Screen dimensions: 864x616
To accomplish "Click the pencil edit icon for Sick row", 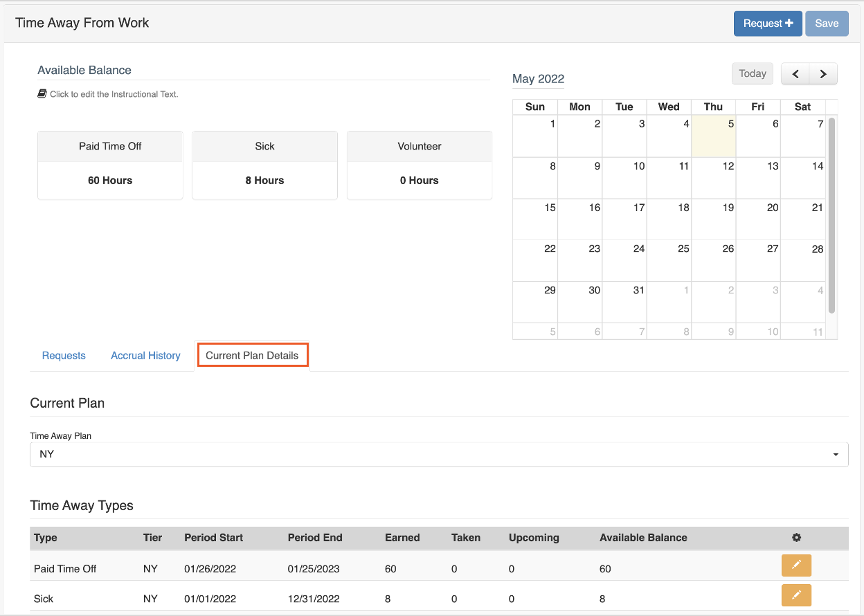I will 796,595.
